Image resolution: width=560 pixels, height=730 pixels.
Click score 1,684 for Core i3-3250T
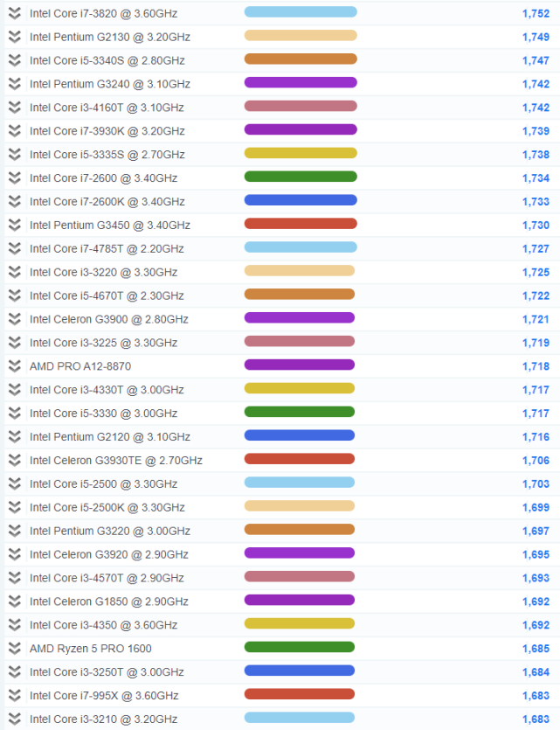(536, 671)
